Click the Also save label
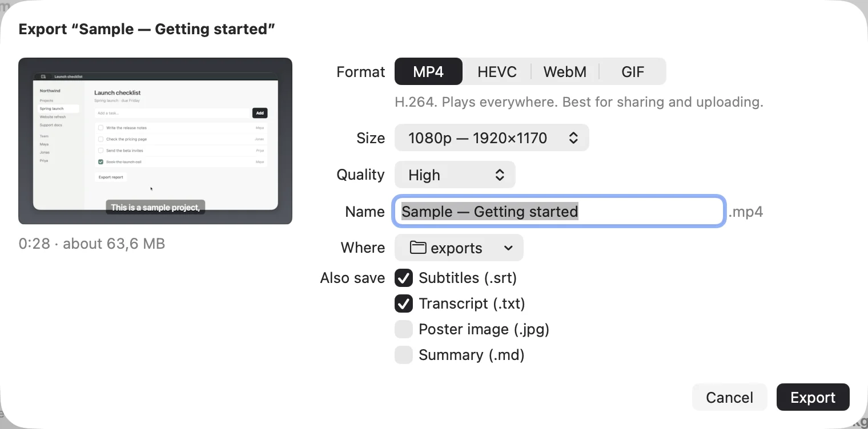 352,278
